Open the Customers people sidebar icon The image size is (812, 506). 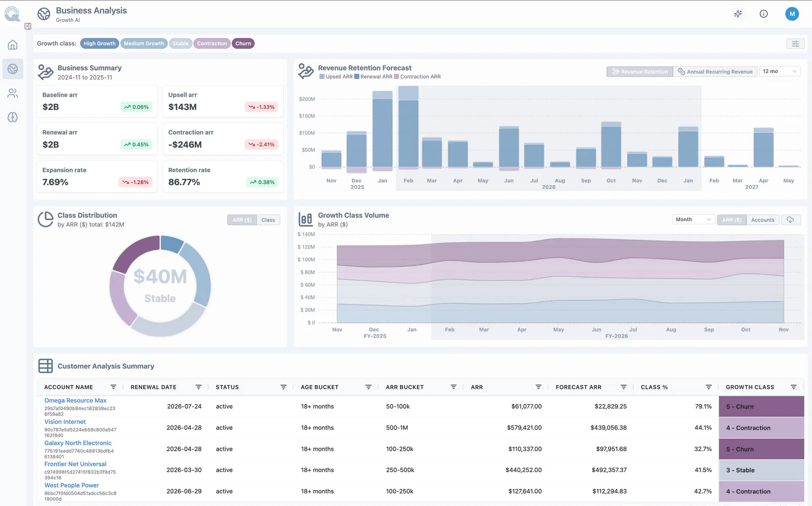coord(13,93)
